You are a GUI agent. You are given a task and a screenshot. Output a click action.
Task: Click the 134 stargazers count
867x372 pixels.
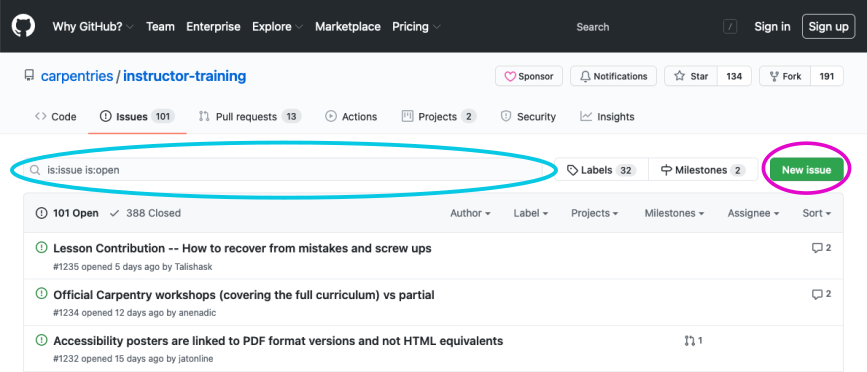click(x=734, y=76)
